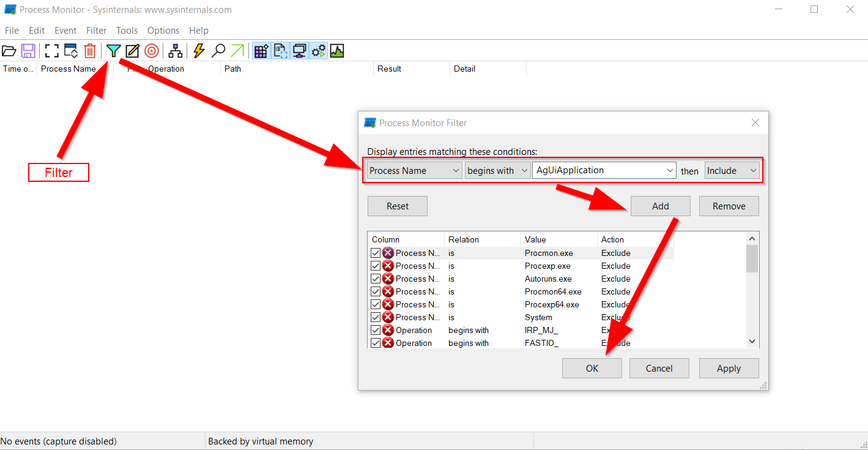Toggle Show Process and Thread Activity icon
This screenshot has height=450, width=868.
pyautogui.click(x=319, y=51)
